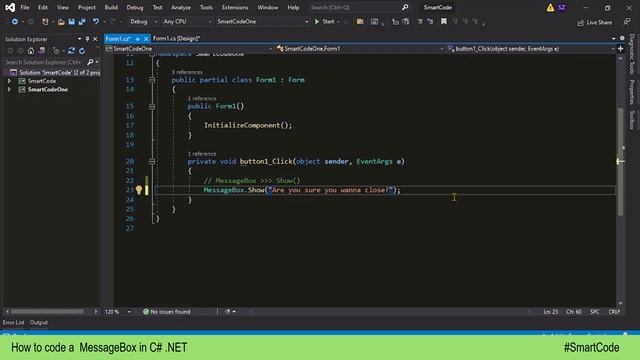The width and height of the screenshot is (640, 360).
Task: Click the Solution Explorer Home icon
Action: tap(31, 51)
